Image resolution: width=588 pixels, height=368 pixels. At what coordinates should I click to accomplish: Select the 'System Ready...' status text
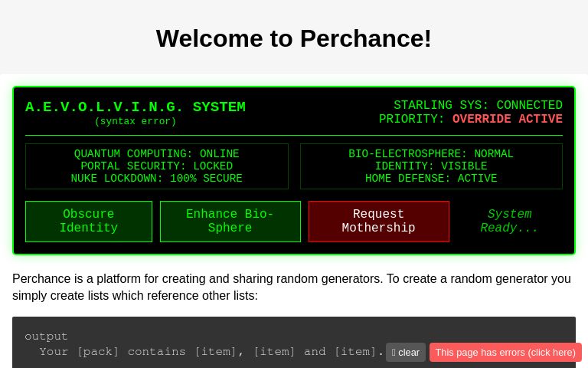[x=509, y=221]
